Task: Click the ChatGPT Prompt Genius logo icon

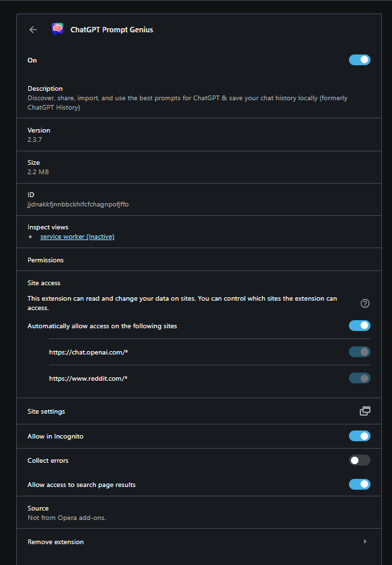Action: tap(57, 29)
